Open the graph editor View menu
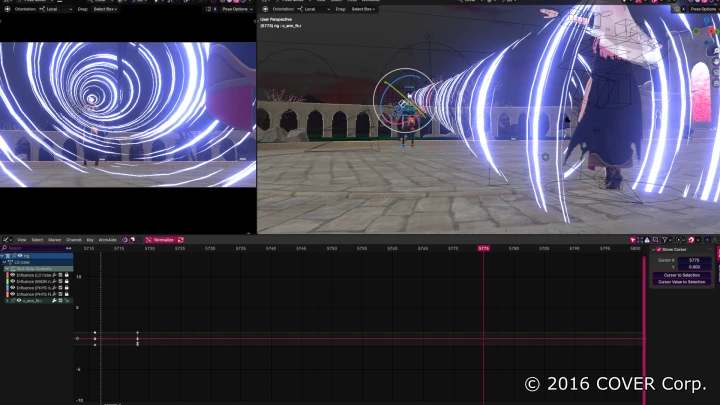This screenshot has height=405, width=720. 22,240
